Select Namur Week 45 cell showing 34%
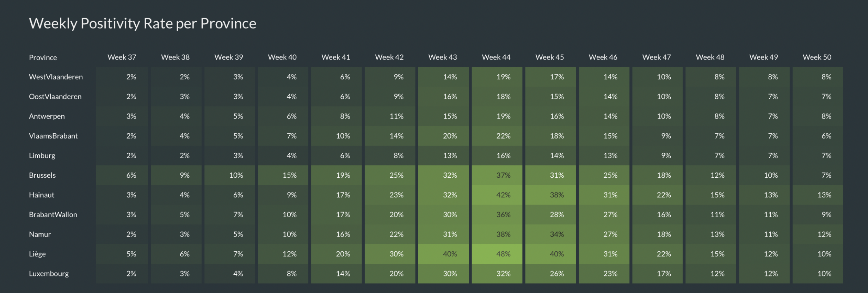The height and width of the screenshot is (293, 868). point(550,234)
